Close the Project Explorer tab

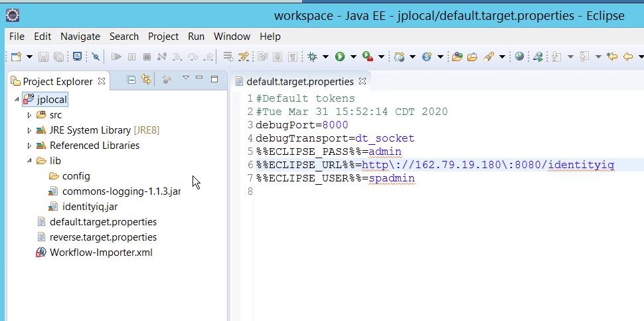(x=102, y=81)
